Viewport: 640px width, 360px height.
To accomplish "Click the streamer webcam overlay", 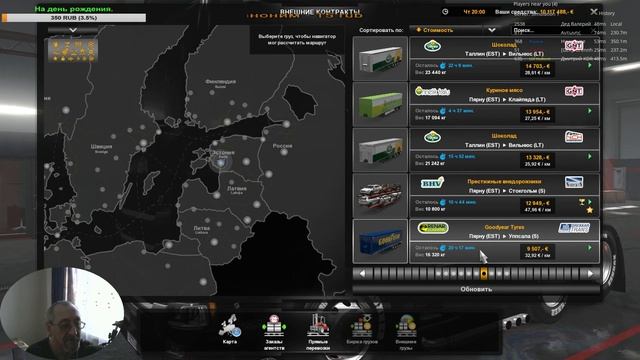I will click(62, 312).
